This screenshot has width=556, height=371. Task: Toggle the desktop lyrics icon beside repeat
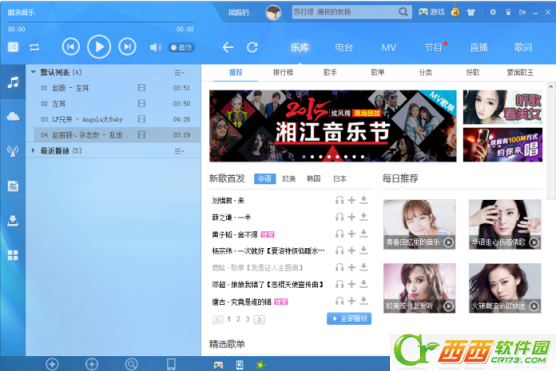coord(13,47)
